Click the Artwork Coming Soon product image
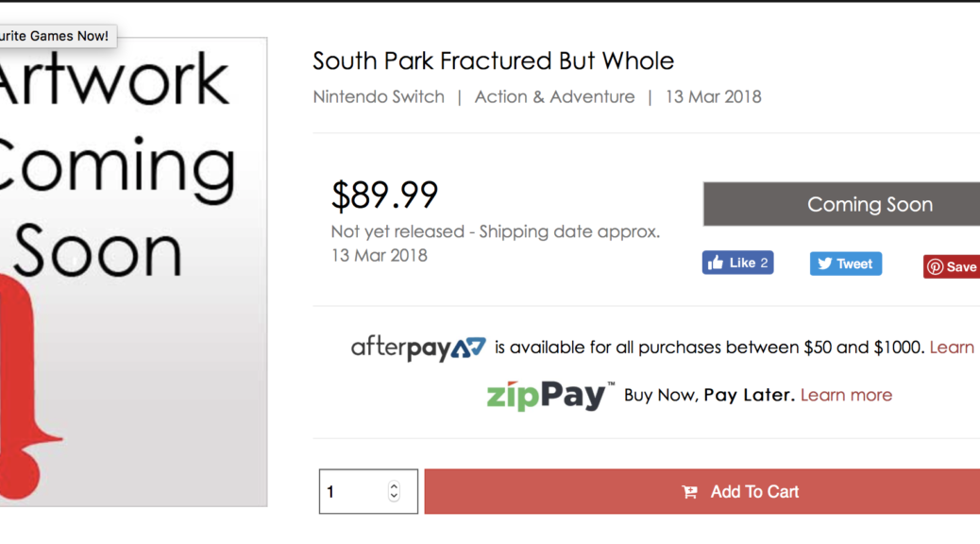This screenshot has height=544, width=980. pyautogui.click(x=133, y=271)
